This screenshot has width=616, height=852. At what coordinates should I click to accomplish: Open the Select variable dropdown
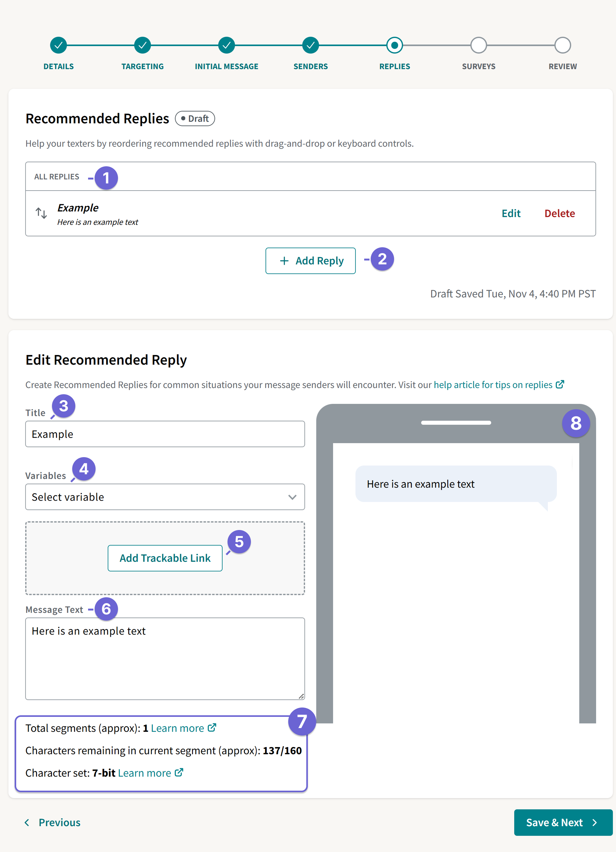[165, 497]
